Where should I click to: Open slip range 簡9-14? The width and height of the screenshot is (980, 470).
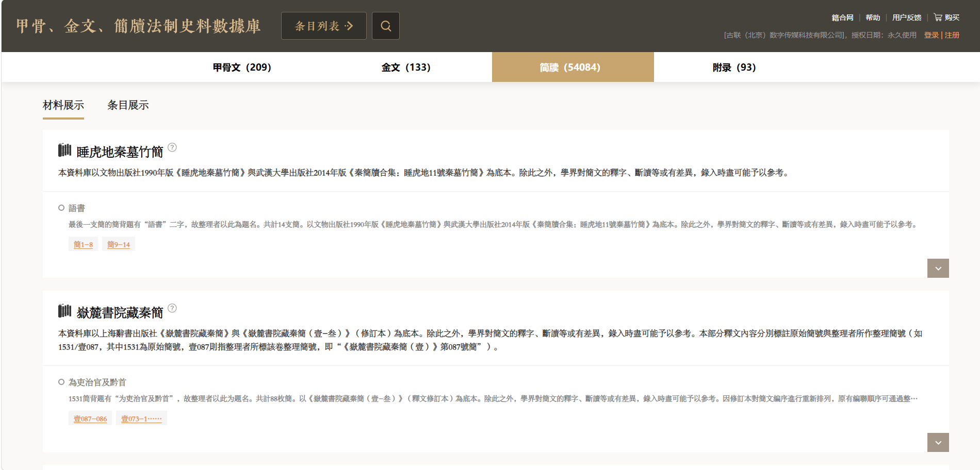[119, 244]
